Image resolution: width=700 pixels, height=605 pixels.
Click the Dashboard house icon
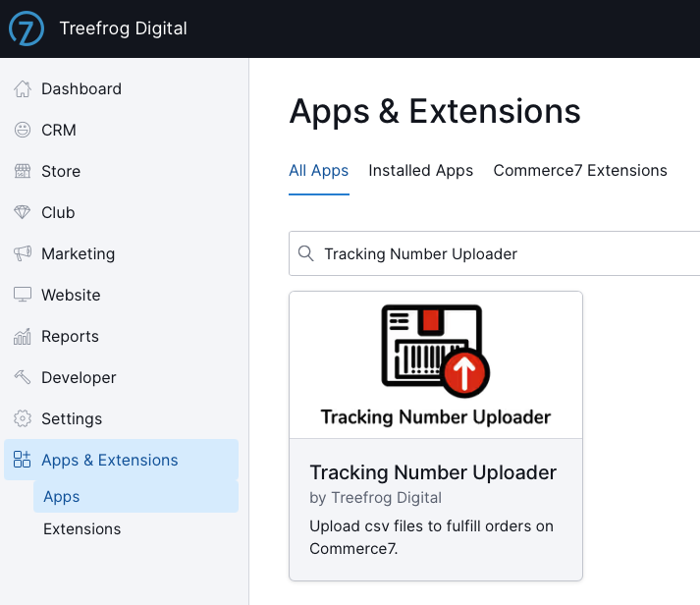[23, 88]
